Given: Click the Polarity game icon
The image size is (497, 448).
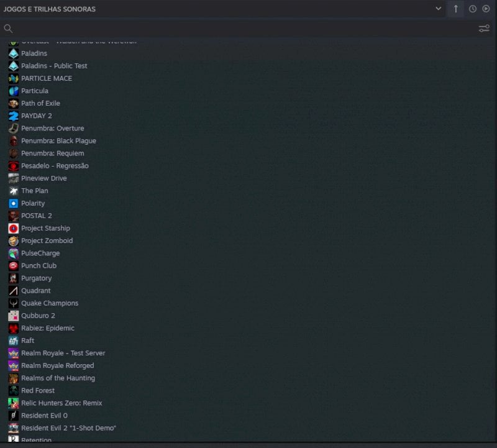Looking at the screenshot, I should click(13, 204).
